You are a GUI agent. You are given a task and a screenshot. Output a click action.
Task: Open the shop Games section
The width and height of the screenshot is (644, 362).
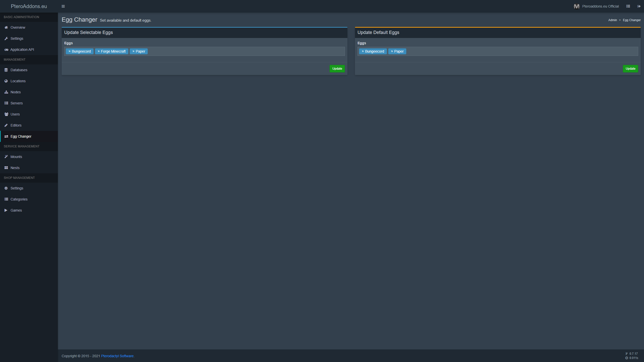click(16, 210)
